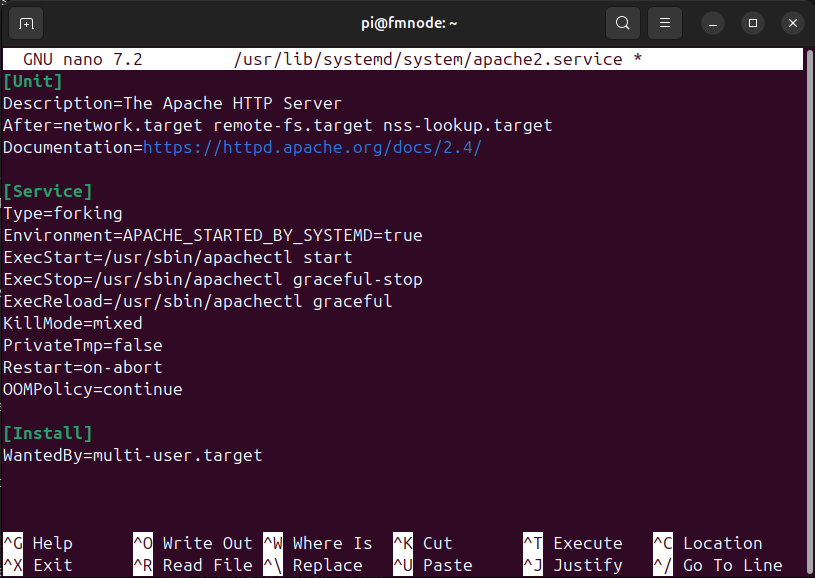The height and width of the screenshot is (578, 815).
Task: Open the Apache documentation URL link
Action: [x=312, y=148]
